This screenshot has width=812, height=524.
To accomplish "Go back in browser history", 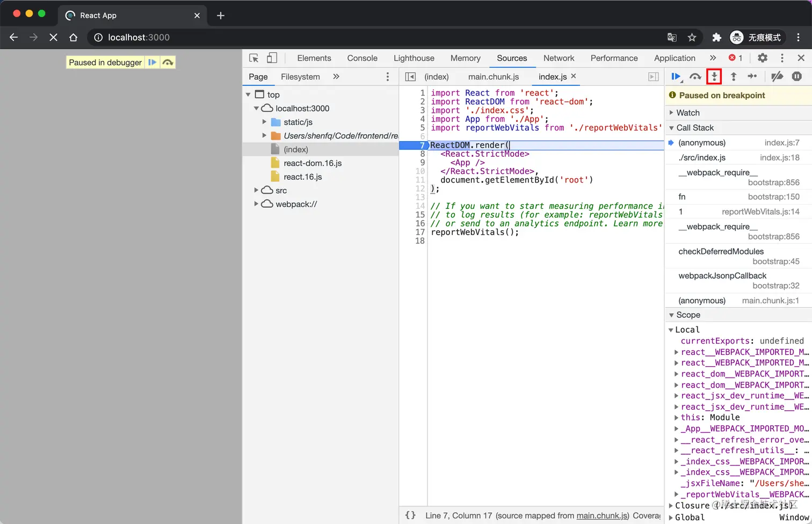I will click(x=14, y=37).
